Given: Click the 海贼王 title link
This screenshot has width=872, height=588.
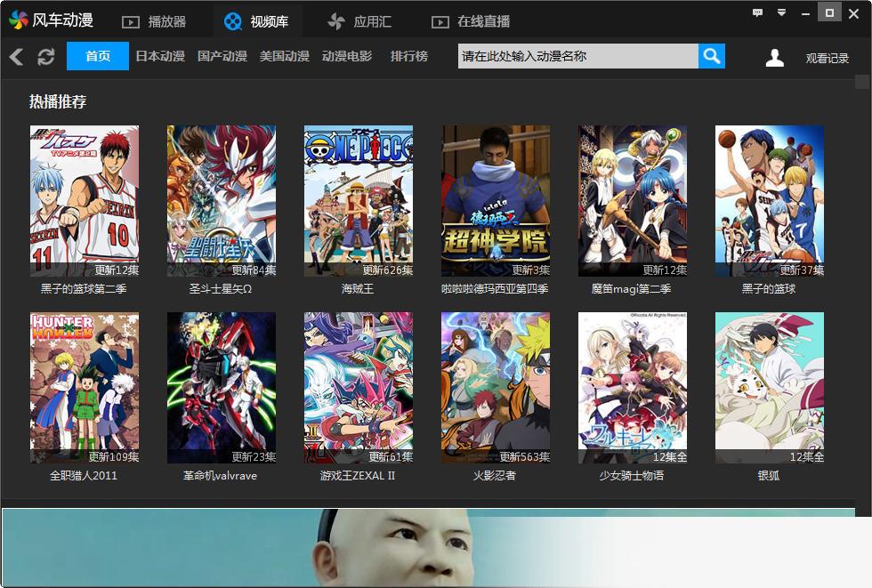Looking at the screenshot, I should pos(358,289).
